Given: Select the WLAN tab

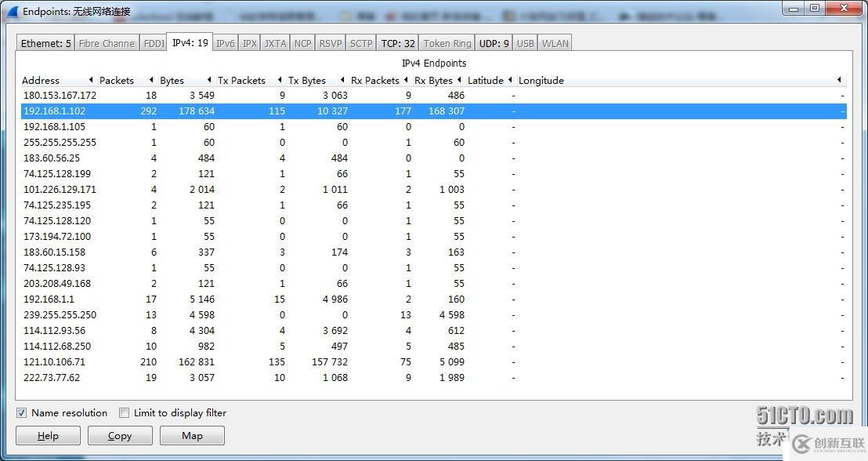Looking at the screenshot, I should pos(555,43).
